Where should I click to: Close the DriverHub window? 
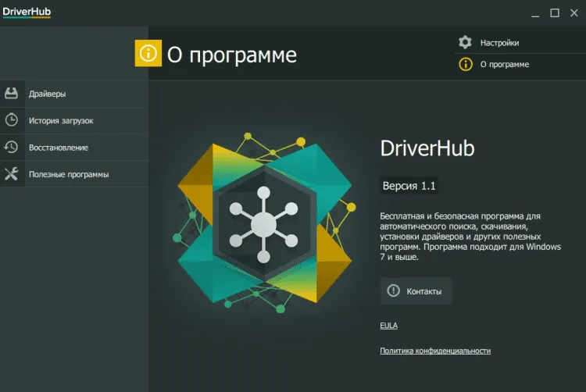coord(574,13)
